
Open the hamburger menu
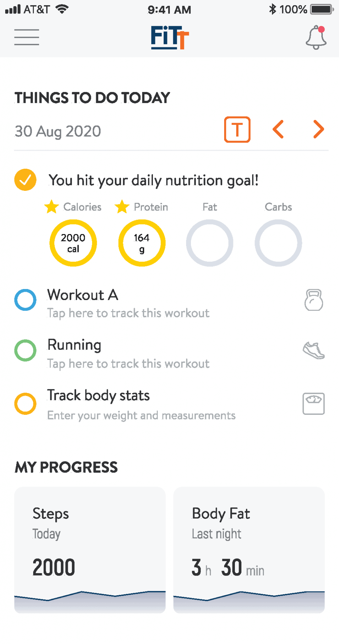pyautogui.click(x=27, y=37)
